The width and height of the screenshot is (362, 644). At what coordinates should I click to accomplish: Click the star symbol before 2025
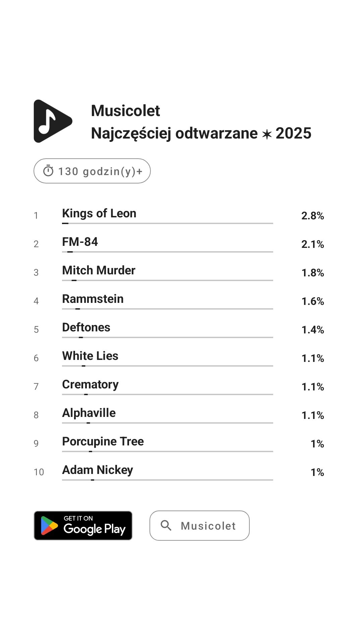(x=267, y=135)
